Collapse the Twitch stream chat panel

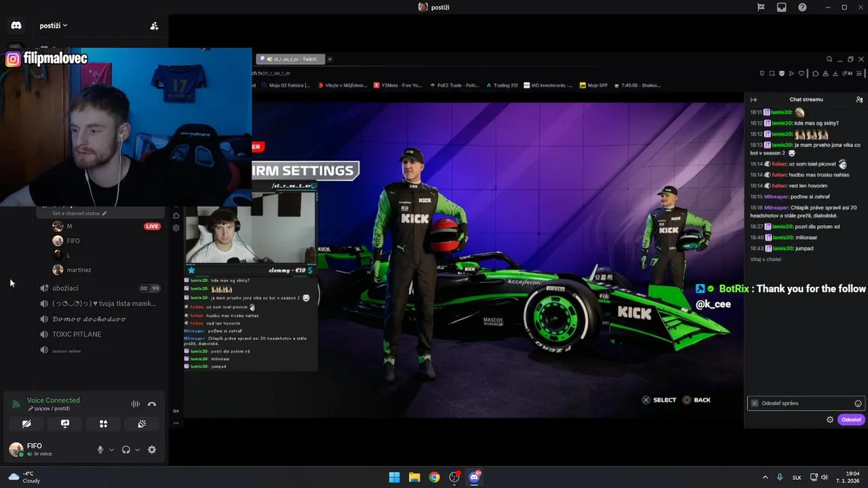753,100
